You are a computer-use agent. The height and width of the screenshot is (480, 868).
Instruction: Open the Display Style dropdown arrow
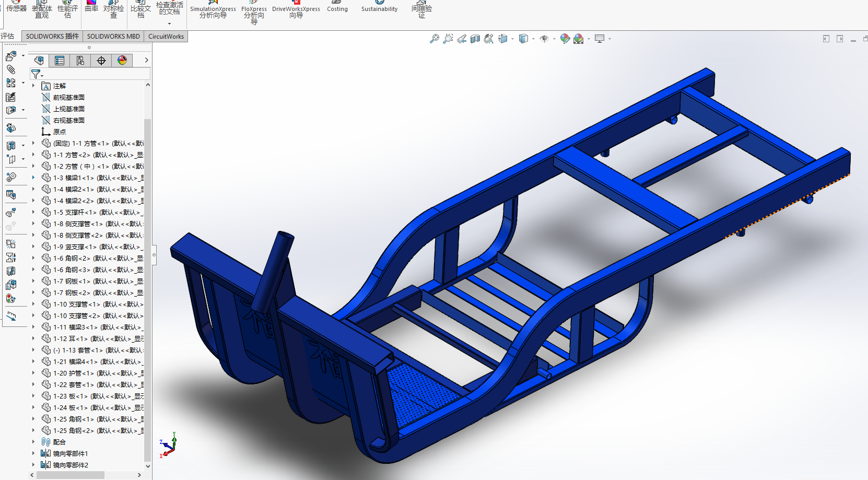(x=533, y=39)
